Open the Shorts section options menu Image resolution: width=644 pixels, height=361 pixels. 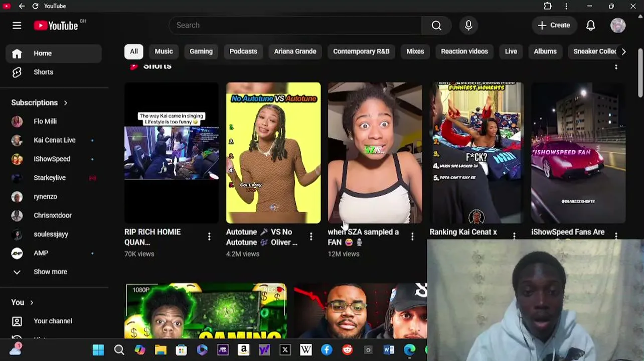616,66
